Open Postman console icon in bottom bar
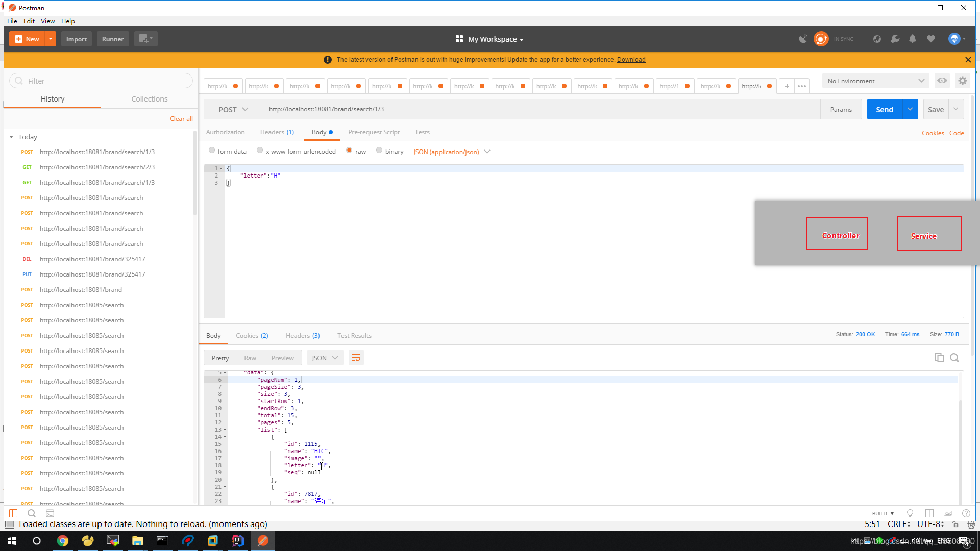 pyautogui.click(x=50, y=513)
